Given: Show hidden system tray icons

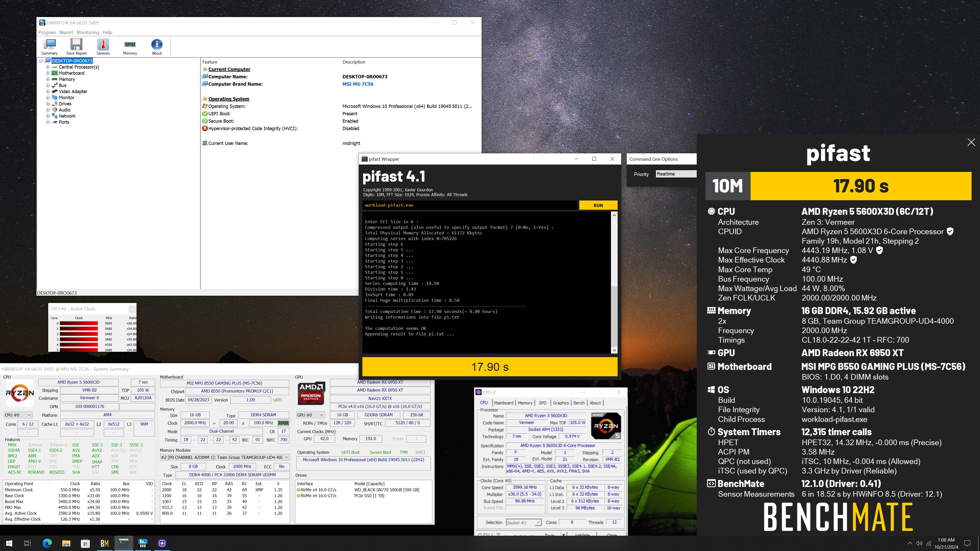Looking at the screenshot, I should coord(910,543).
